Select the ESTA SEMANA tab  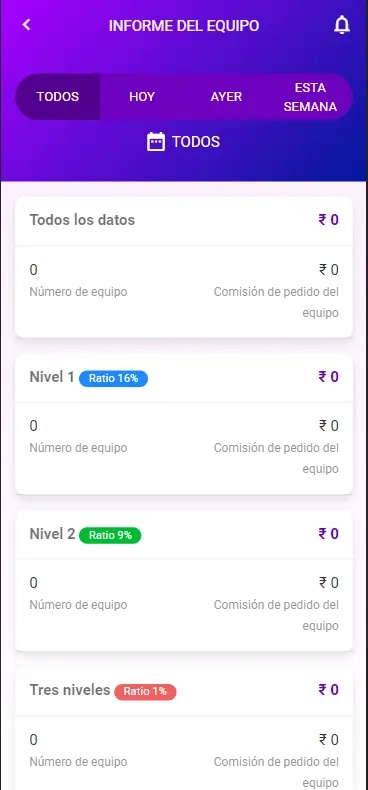click(x=310, y=97)
